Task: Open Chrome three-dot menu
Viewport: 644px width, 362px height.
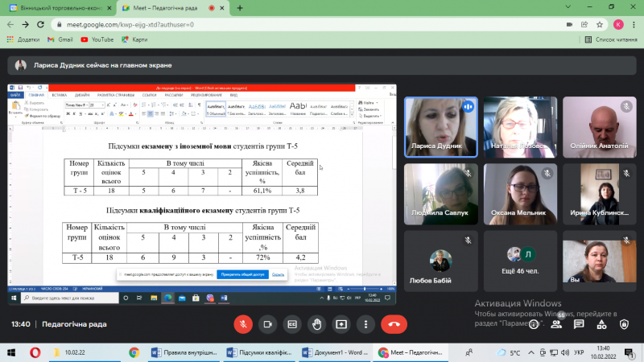Action: (x=634, y=25)
